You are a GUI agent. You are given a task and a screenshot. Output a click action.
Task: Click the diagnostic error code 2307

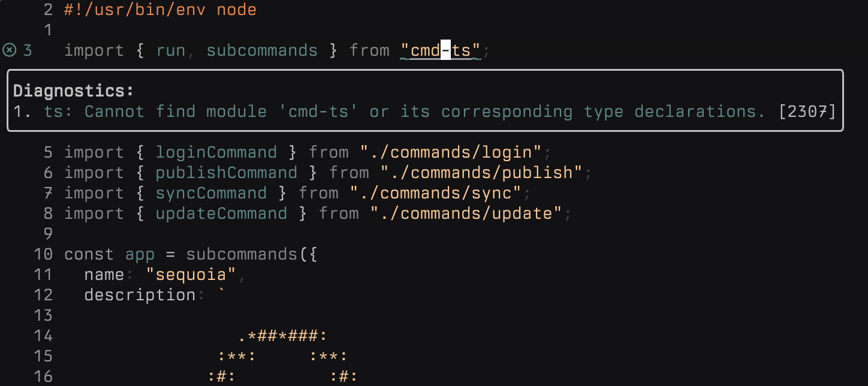pyautogui.click(x=806, y=111)
